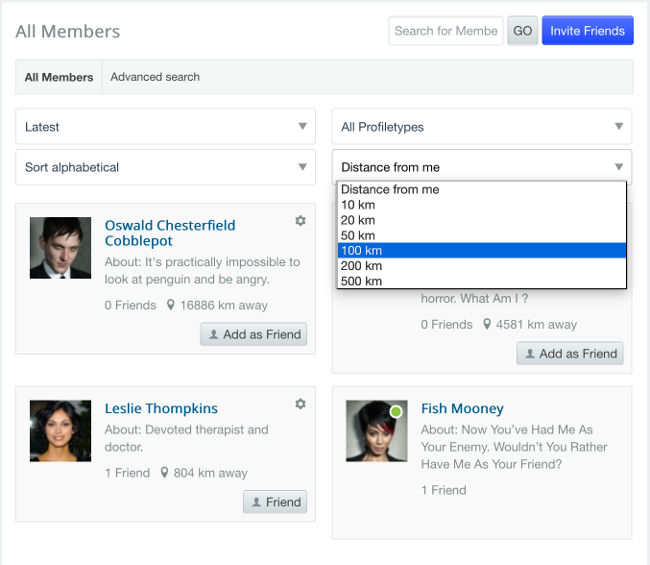
Task: Select 100 km distance option
Action: click(x=482, y=250)
